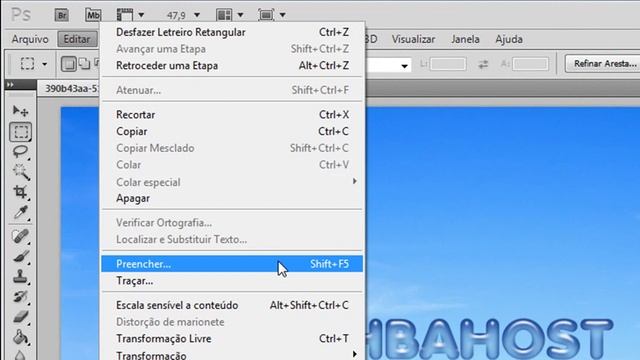Switch to the 390b43aa document tab
Screen dimensions: 640x360
69,89
